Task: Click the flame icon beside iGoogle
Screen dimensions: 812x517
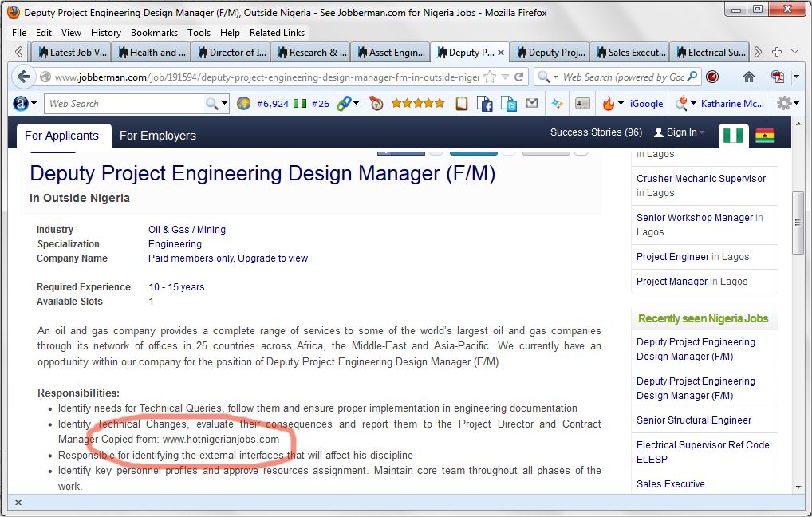Action: coord(609,104)
